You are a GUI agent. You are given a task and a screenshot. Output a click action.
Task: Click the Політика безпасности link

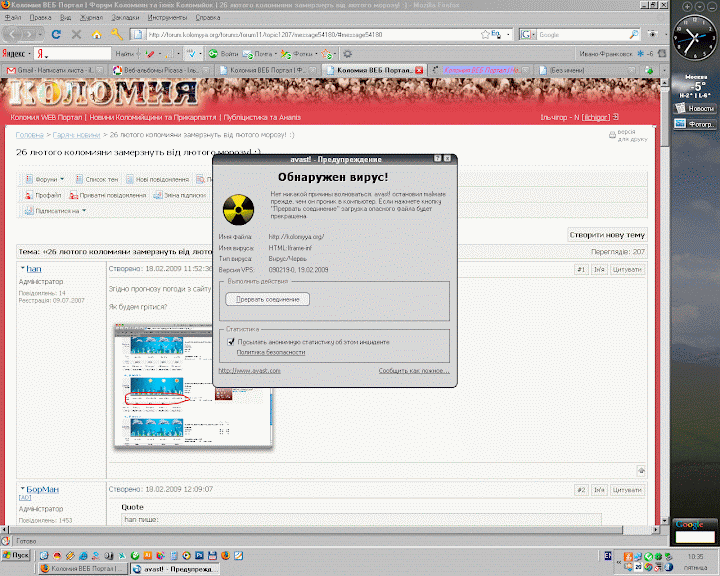pos(271,352)
